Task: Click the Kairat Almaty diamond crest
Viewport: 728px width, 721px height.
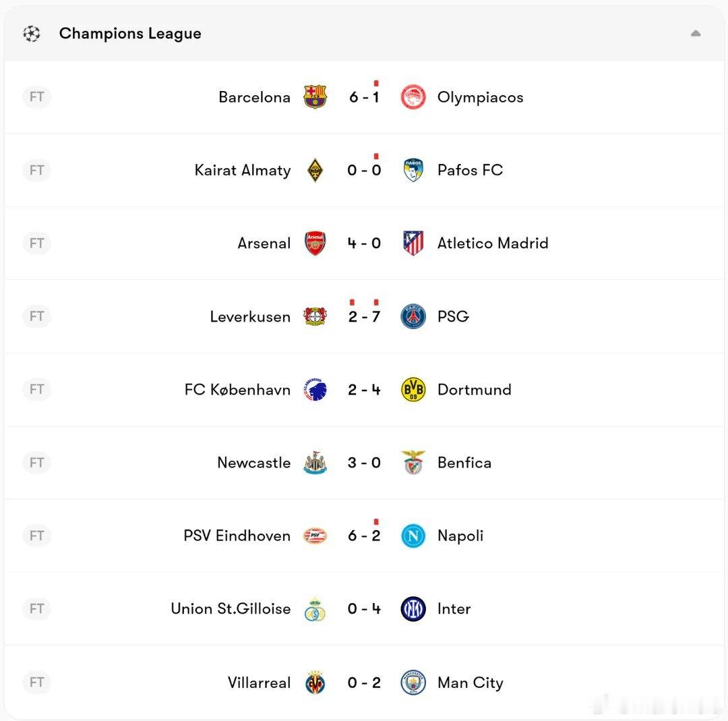Action: [x=315, y=170]
